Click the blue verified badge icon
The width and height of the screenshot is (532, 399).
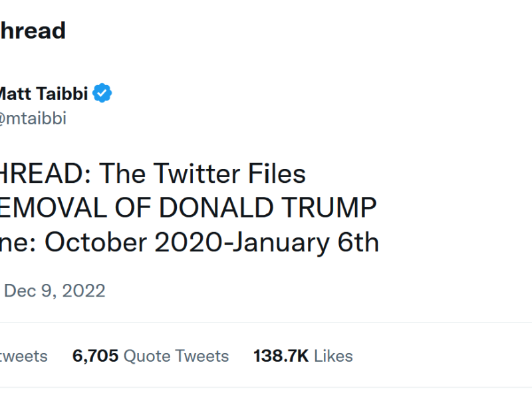coord(102,94)
